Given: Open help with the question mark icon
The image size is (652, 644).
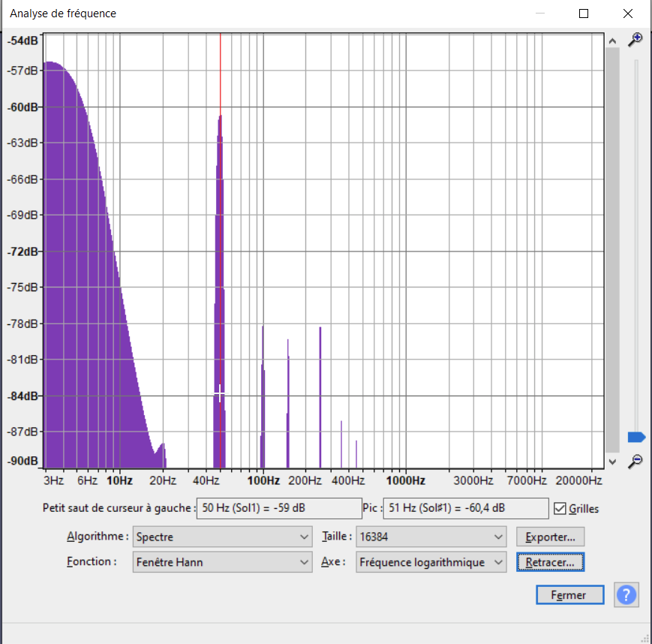Looking at the screenshot, I should [x=626, y=595].
